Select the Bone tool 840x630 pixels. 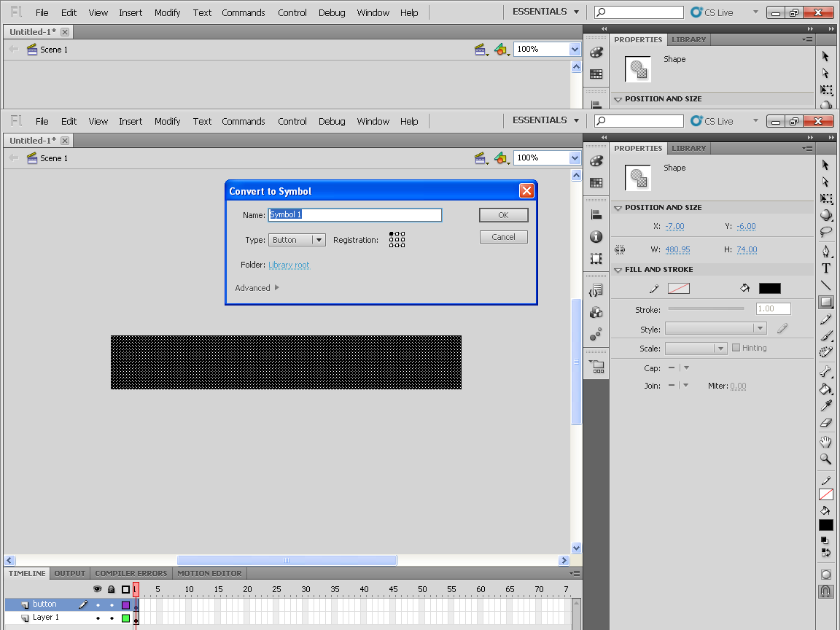(826, 371)
